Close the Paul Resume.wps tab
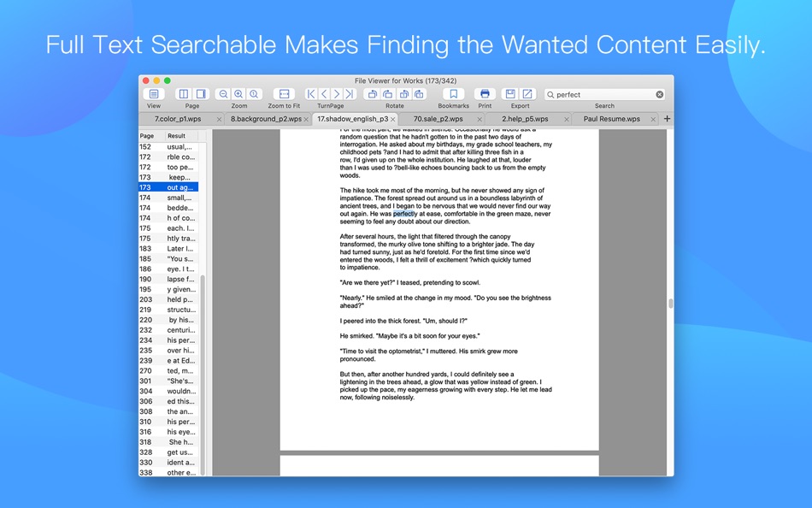Viewport: 812px width, 508px height. (653, 119)
